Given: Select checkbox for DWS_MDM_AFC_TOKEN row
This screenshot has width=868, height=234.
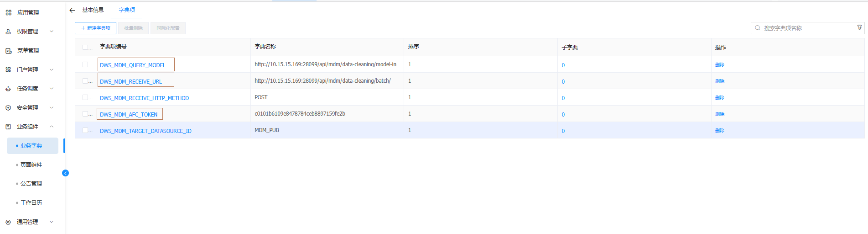Looking at the screenshot, I should point(85,114).
